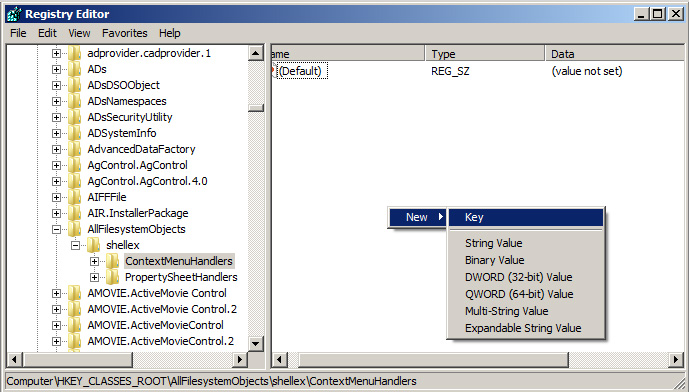Click the shellex open folder icon
The width and height of the screenshot is (689, 392).
coord(93,245)
